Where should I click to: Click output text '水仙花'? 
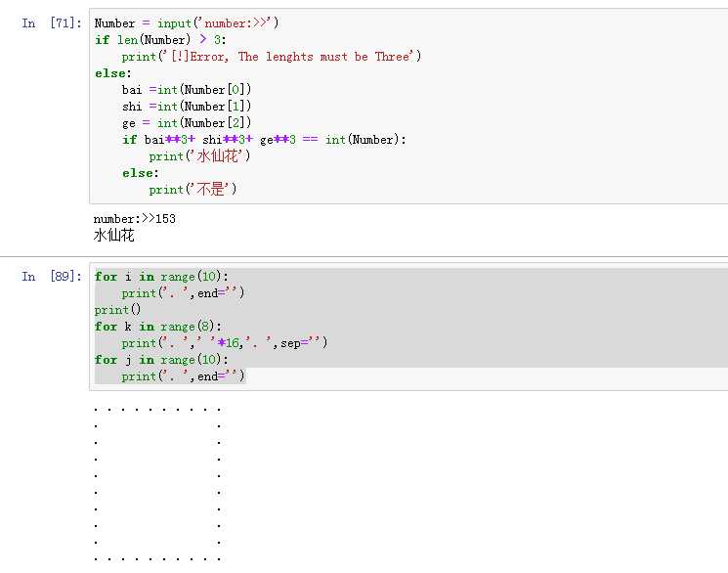tap(113, 235)
